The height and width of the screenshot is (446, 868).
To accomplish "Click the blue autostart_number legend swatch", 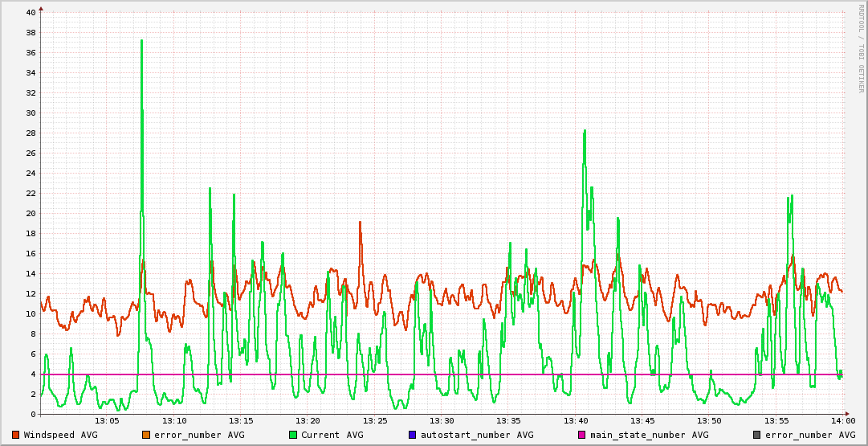I will (413, 435).
